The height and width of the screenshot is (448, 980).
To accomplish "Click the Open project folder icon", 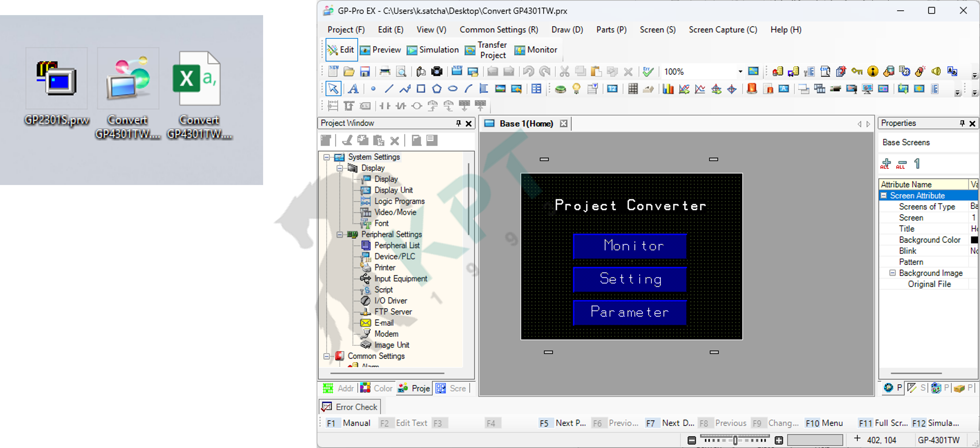I will 349,71.
